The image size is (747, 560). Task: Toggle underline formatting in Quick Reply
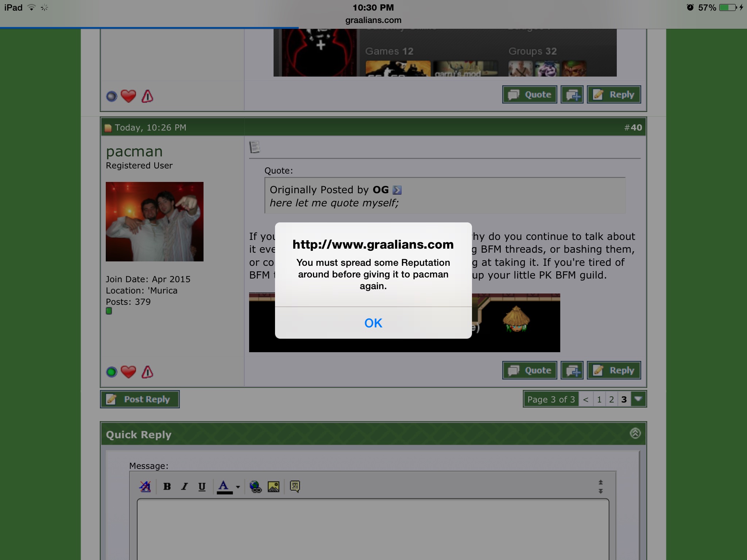tap(202, 486)
